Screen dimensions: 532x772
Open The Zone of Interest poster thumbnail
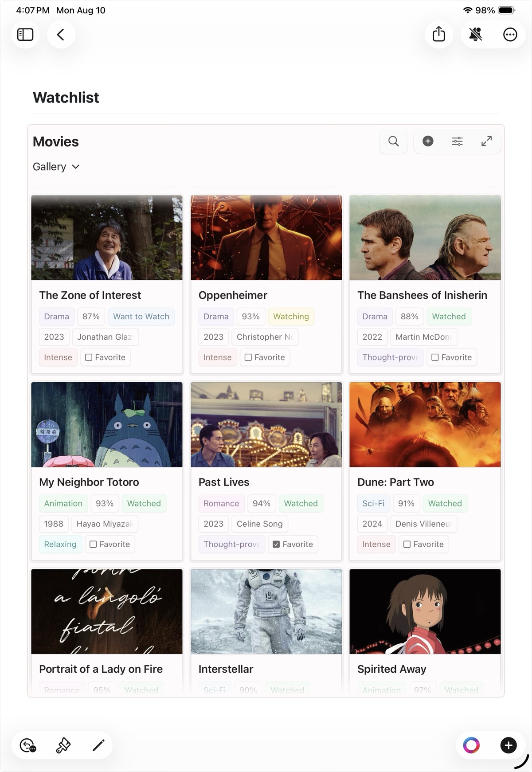pos(107,238)
